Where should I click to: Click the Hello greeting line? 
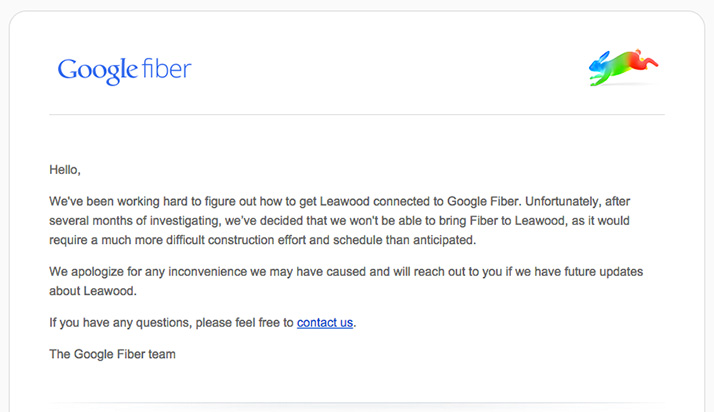pyautogui.click(x=64, y=169)
